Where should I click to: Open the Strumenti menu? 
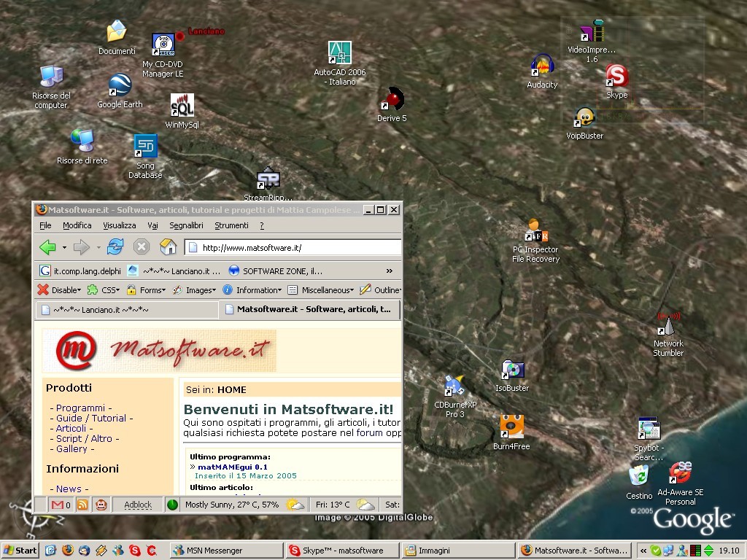[x=231, y=225]
